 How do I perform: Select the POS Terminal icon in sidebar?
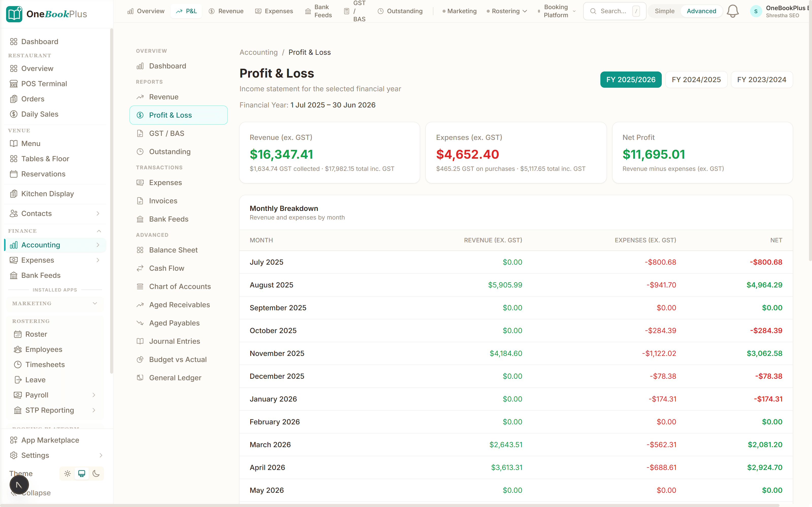tap(13, 83)
